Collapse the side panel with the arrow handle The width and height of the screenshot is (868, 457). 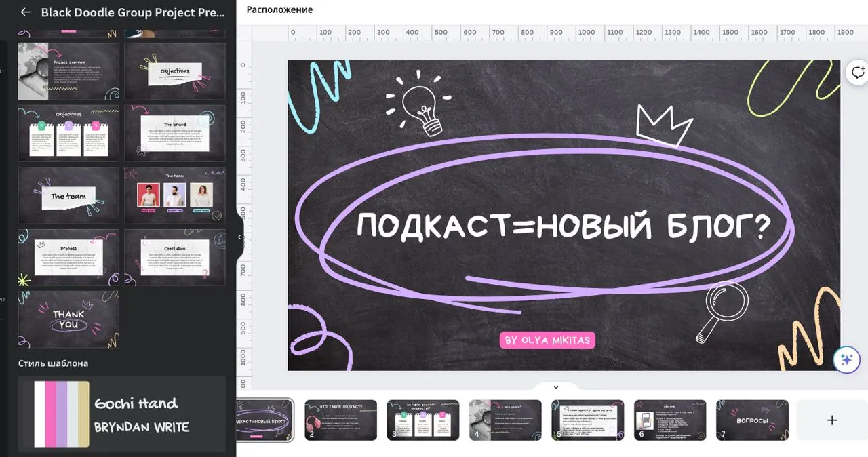pos(239,237)
